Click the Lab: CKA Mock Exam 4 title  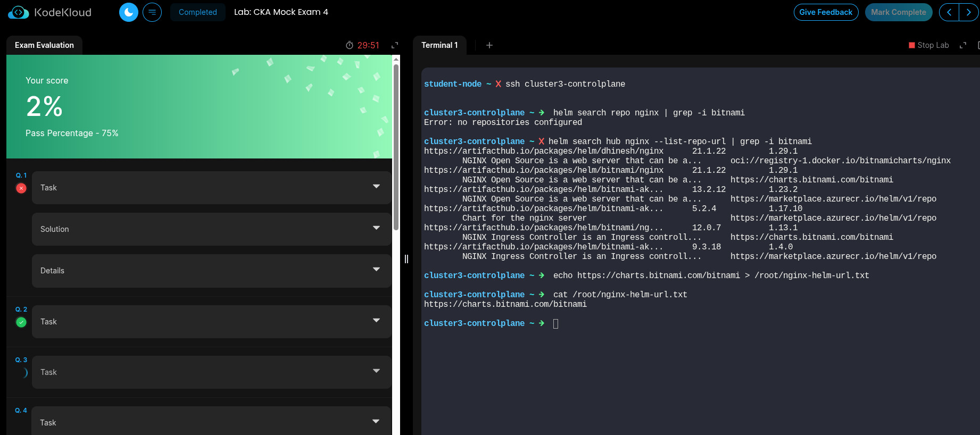click(x=281, y=12)
